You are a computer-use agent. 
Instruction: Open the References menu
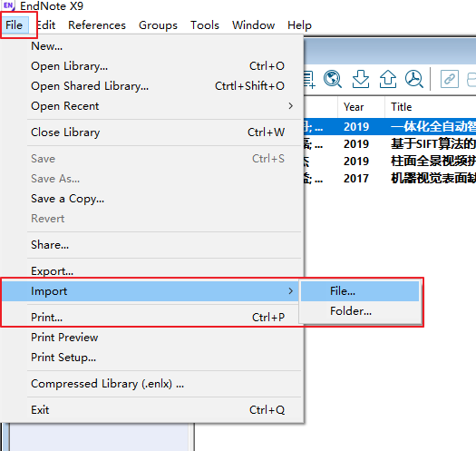click(x=97, y=25)
